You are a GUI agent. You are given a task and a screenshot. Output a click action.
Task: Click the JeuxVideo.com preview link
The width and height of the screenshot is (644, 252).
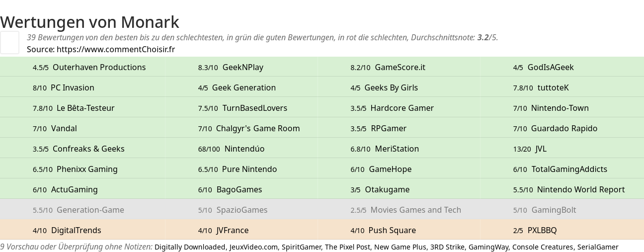(x=254, y=247)
